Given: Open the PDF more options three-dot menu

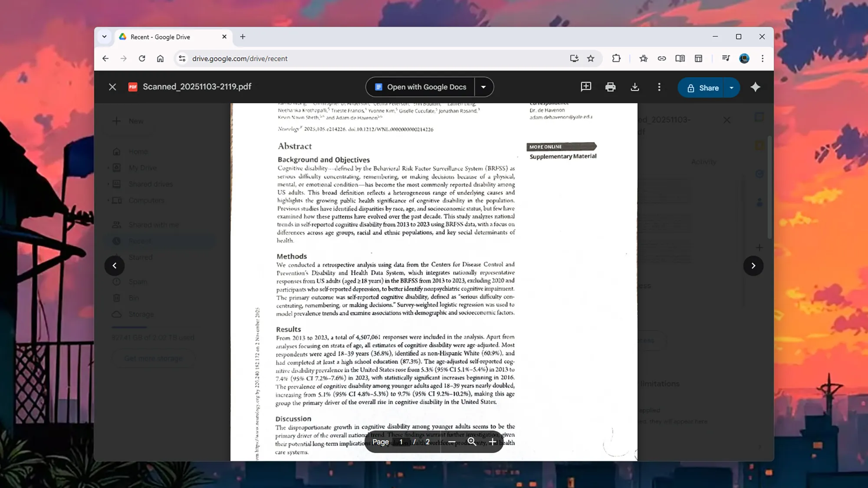Looking at the screenshot, I should tap(659, 87).
